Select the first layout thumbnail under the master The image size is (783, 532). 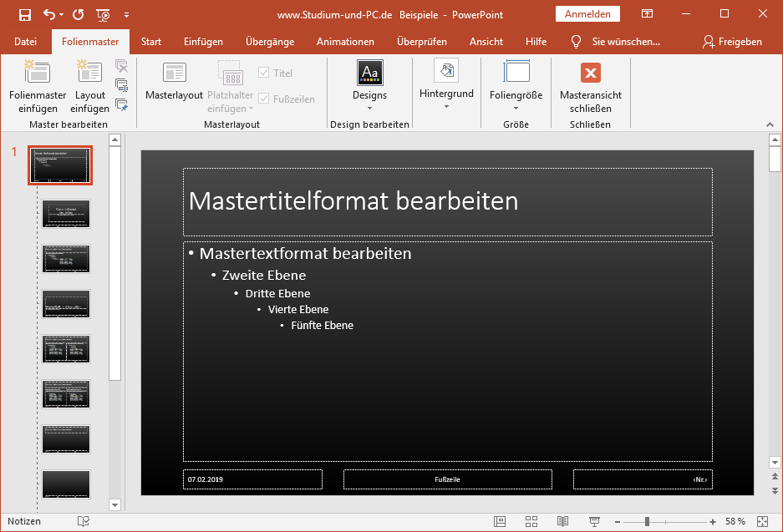click(66, 214)
